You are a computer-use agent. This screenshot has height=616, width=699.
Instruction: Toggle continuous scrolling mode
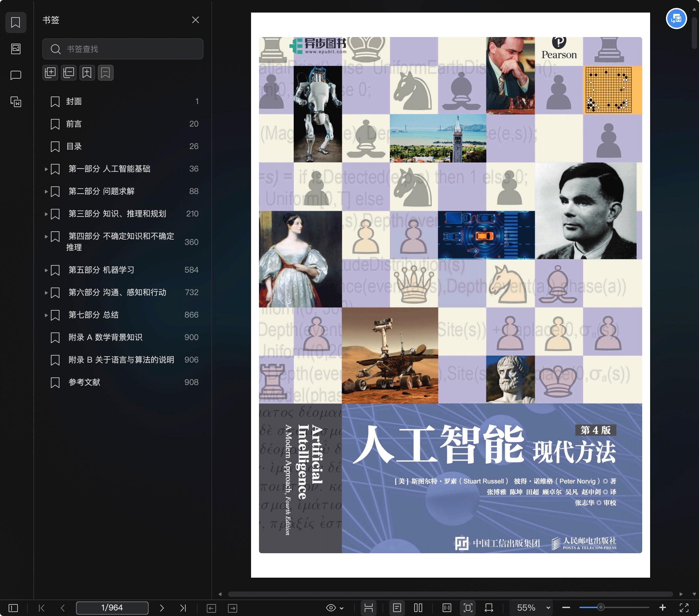tap(369, 608)
